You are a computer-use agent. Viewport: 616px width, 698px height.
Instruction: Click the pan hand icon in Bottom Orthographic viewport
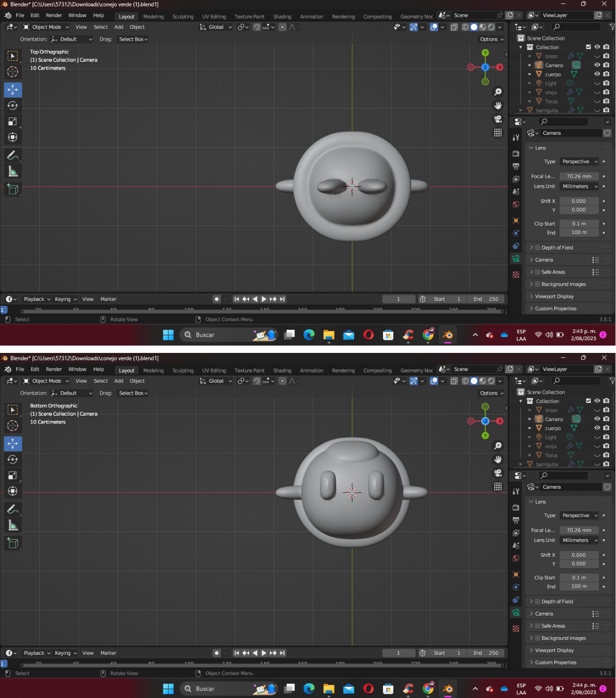click(498, 459)
